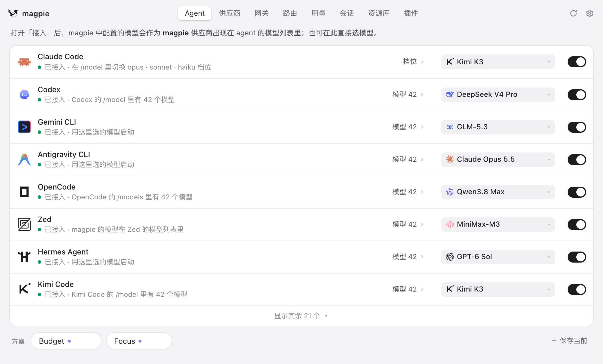603x364 pixels.
Task: Click the Hermes Agent icon
Action: (x=24, y=257)
